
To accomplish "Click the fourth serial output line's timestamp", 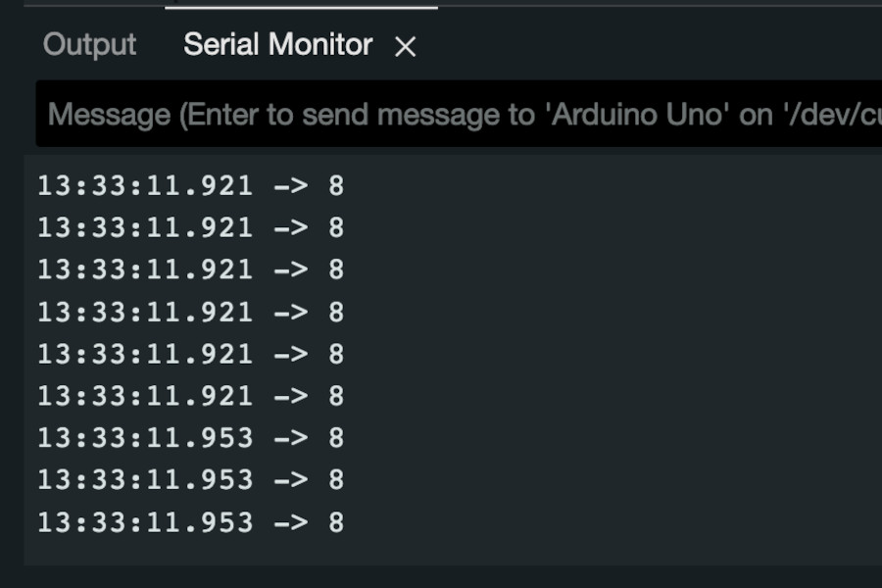I will click(145, 313).
